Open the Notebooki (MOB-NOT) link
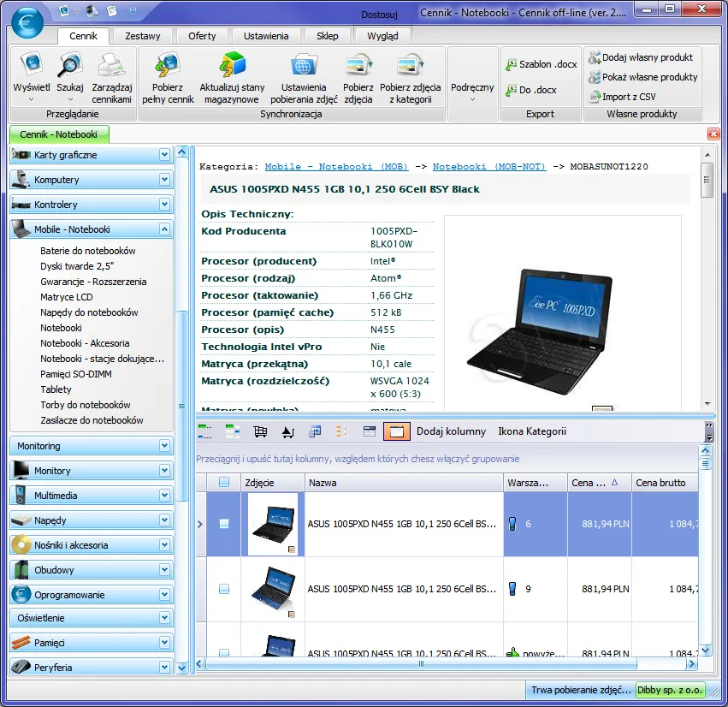 [489, 167]
